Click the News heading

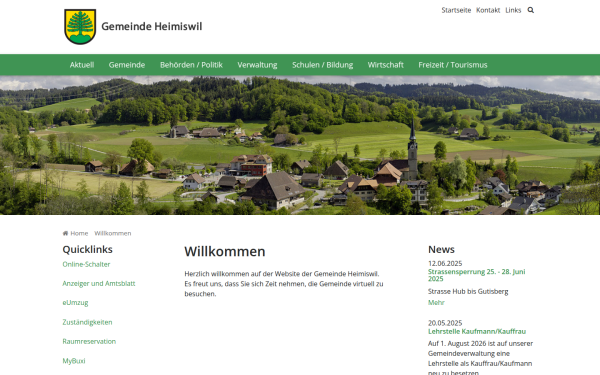coord(441,249)
